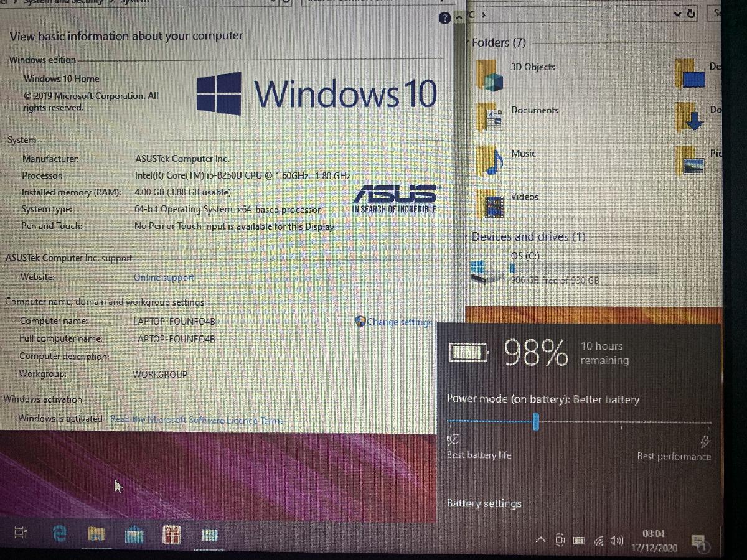
Task: Open Microsoft Edge from the taskbar
Action: [x=60, y=534]
